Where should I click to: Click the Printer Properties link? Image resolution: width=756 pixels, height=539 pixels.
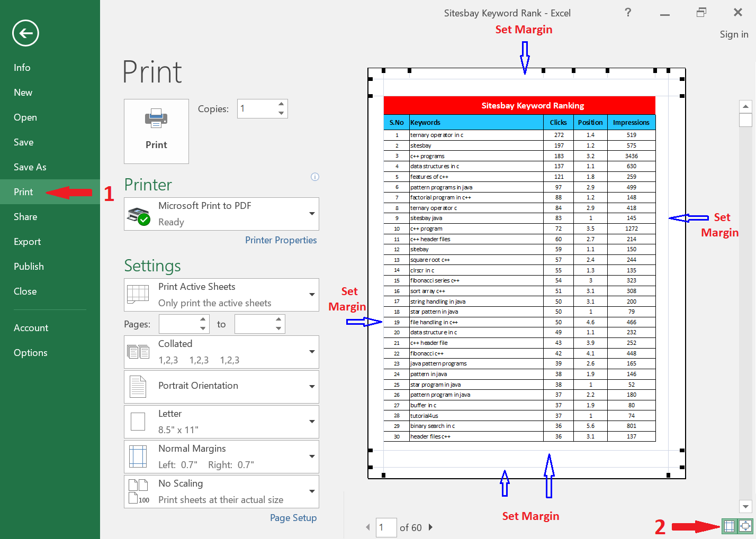click(281, 240)
